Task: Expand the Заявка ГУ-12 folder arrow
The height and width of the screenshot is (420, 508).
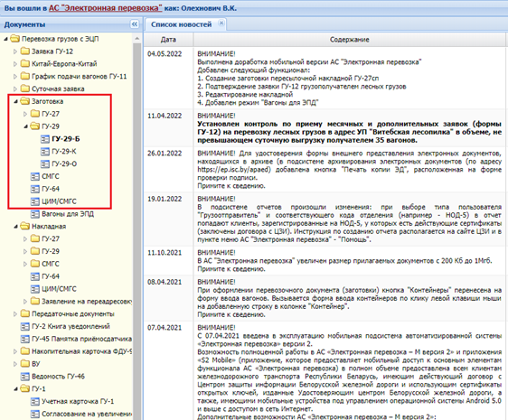Action: click(x=15, y=51)
